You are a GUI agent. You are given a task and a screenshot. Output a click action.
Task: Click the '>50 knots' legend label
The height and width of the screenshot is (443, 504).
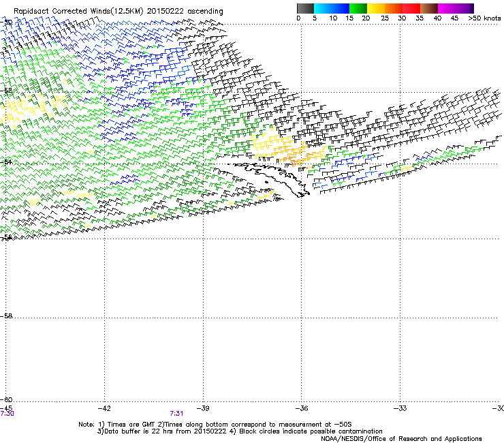[484, 18]
